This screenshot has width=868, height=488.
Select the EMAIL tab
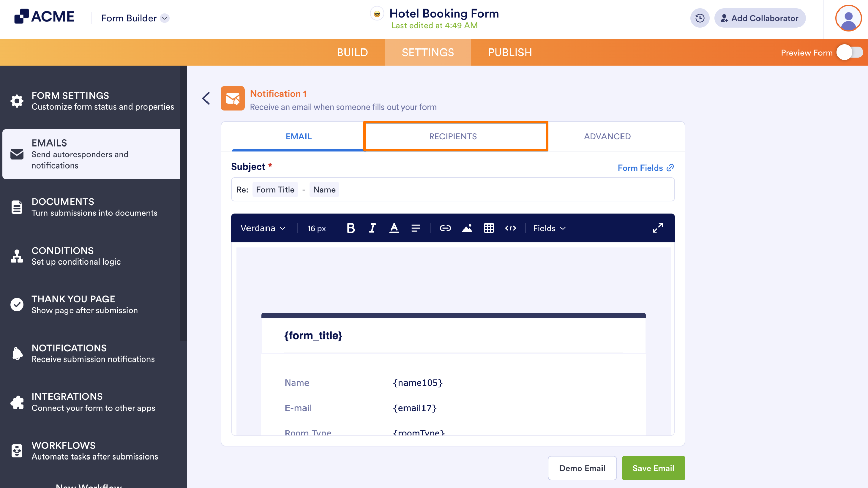[298, 136]
